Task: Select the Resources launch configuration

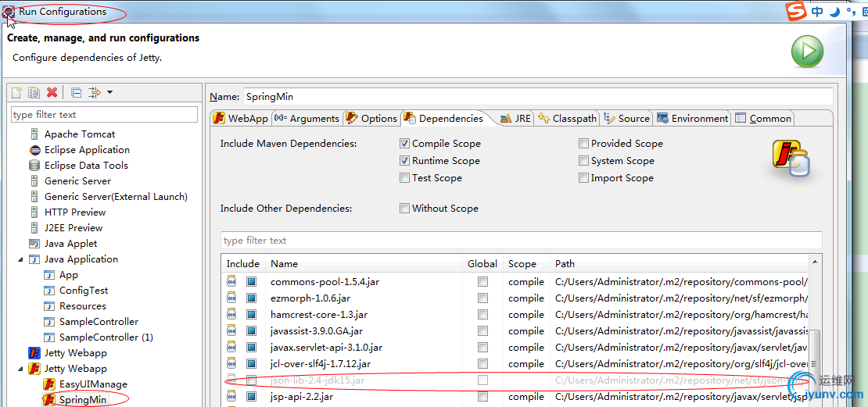Action: (82, 305)
